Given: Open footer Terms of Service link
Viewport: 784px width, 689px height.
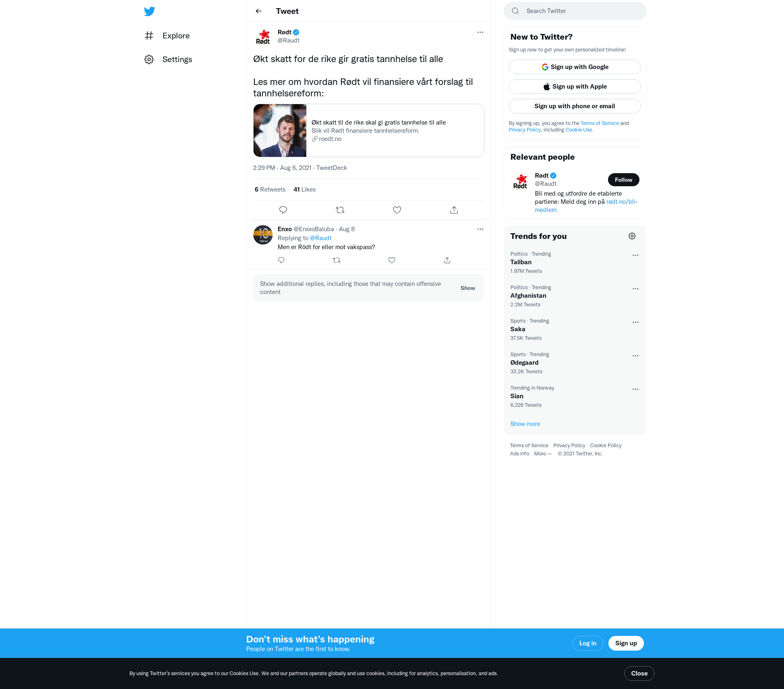Looking at the screenshot, I should [529, 446].
